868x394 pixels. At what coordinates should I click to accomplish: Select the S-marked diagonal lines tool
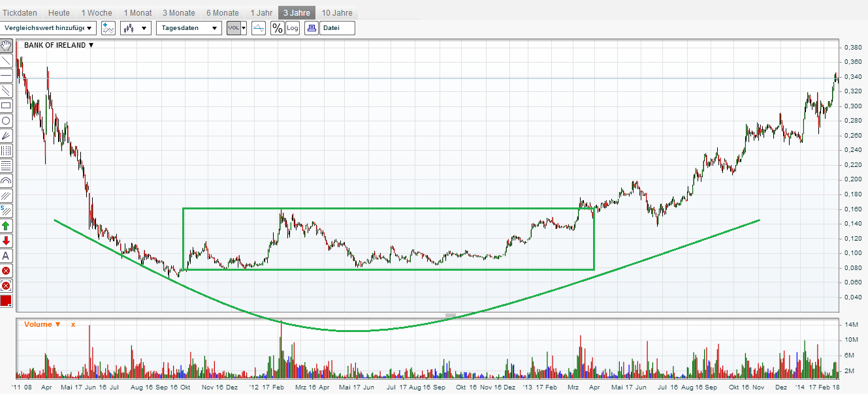[7, 211]
